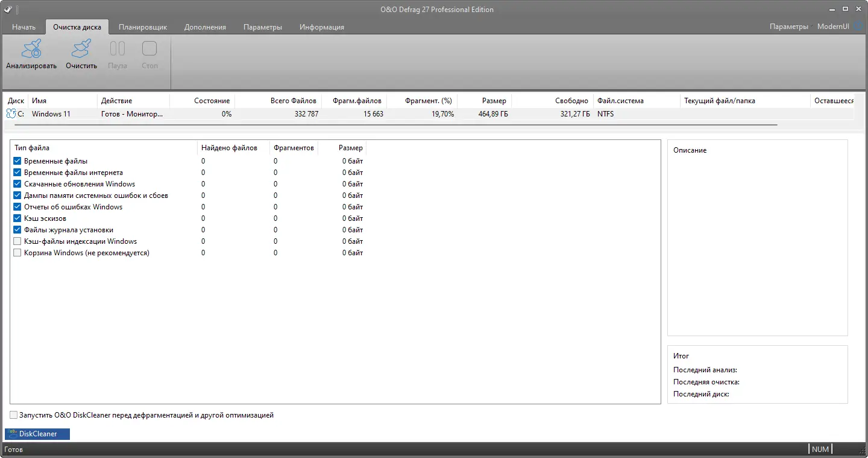Click the Фрагм.файлов column header
The image size is (868, 458).
tap(354, 101)
